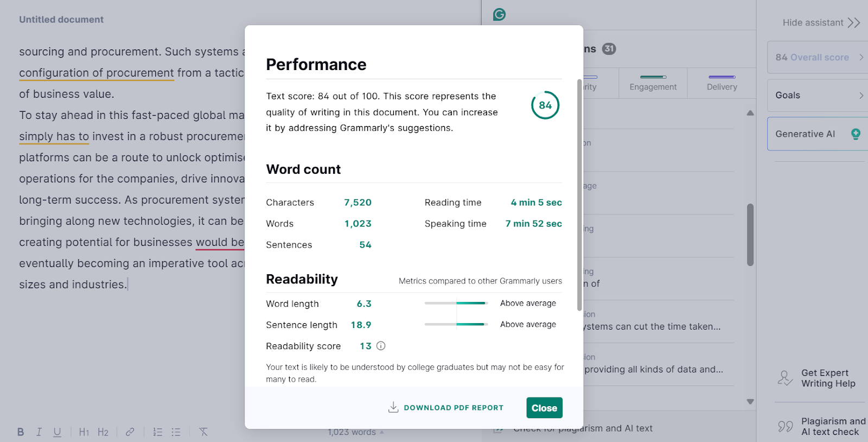This screenshot has width=868, height=442.
Task: Click the Generative AI lightbulb icon
Action: (856, 134)
